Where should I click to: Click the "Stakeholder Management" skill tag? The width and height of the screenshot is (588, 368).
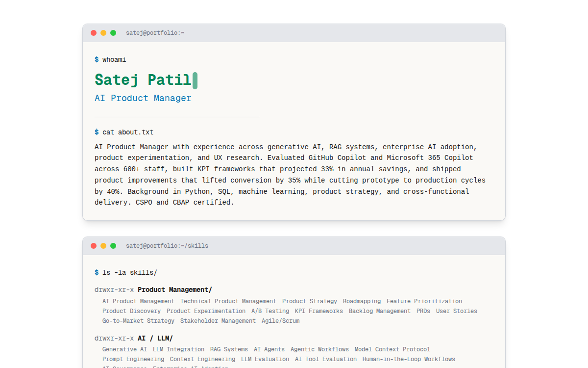218,321
